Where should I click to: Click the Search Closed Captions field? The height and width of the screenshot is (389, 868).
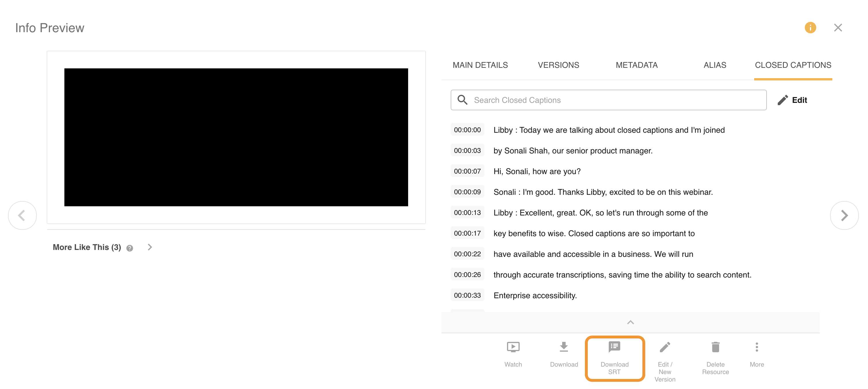608,100
